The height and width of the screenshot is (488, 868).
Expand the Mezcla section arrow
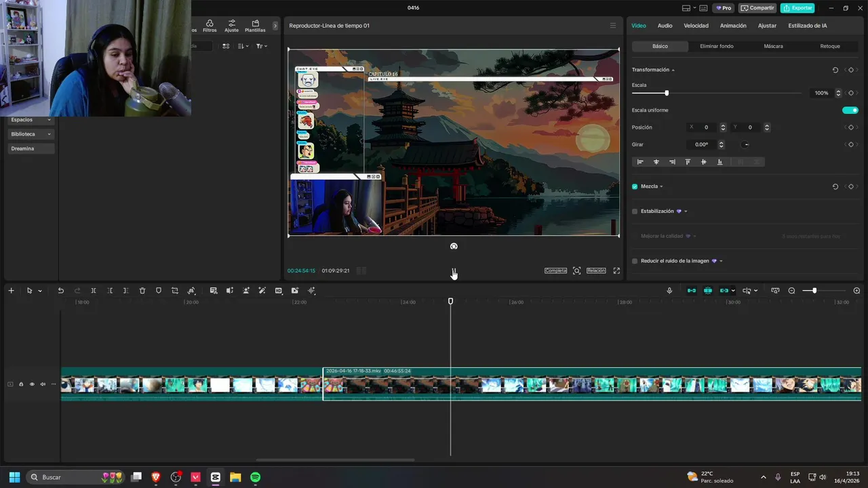(661, 186)
